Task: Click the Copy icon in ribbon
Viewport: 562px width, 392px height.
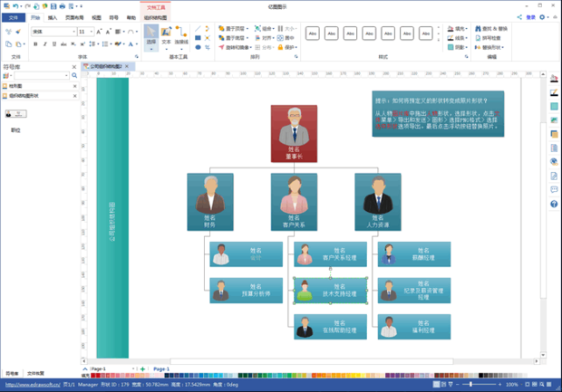Action: [x=8, y=44]
